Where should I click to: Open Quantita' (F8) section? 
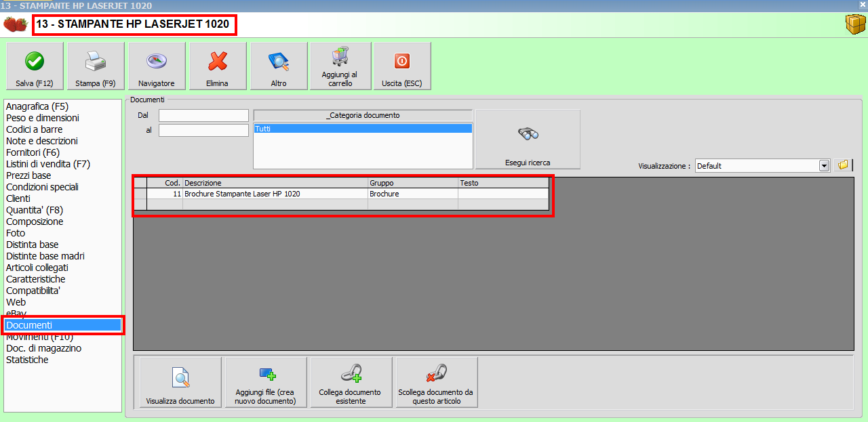pos(34,210)
